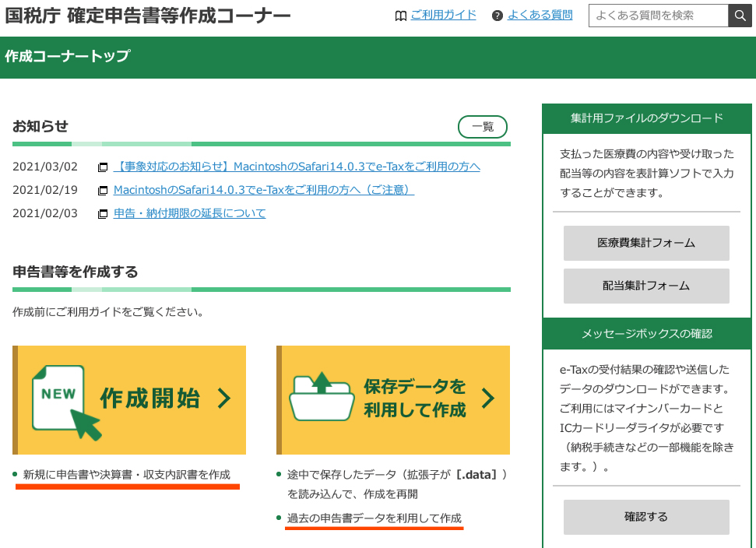Image resolution: width=756 pixels, height=548 pixels.
Task: Click the 確認する button for message box
Action: click(645, 517)
